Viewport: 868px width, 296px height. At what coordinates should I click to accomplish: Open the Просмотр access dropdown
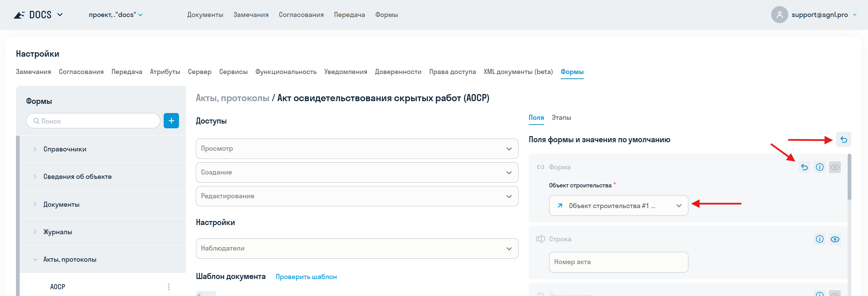click(357, 149)
